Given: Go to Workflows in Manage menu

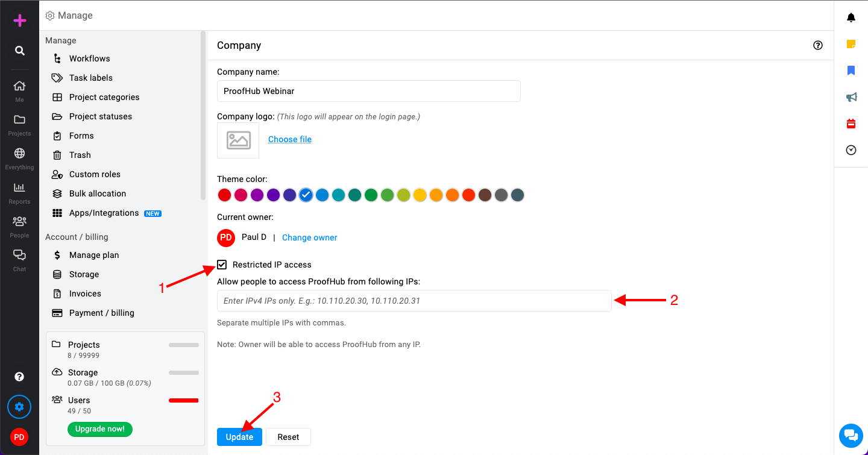Looking at the screenshot, I should [89, 58].
